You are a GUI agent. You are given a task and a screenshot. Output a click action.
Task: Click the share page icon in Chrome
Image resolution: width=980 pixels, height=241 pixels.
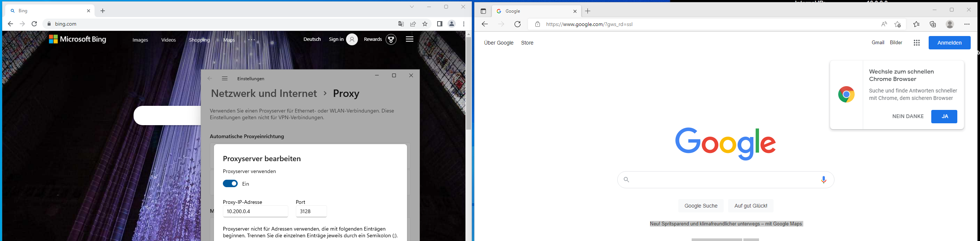(x=413, y=24)
